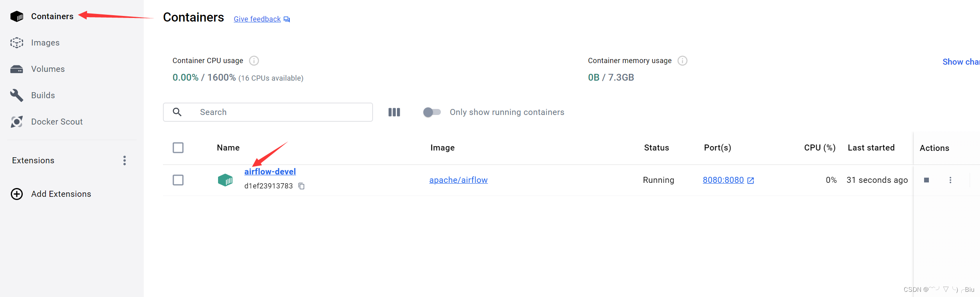Click the 0B / 7.3GB memory value

pyautogui.click(x=611, y=77)
